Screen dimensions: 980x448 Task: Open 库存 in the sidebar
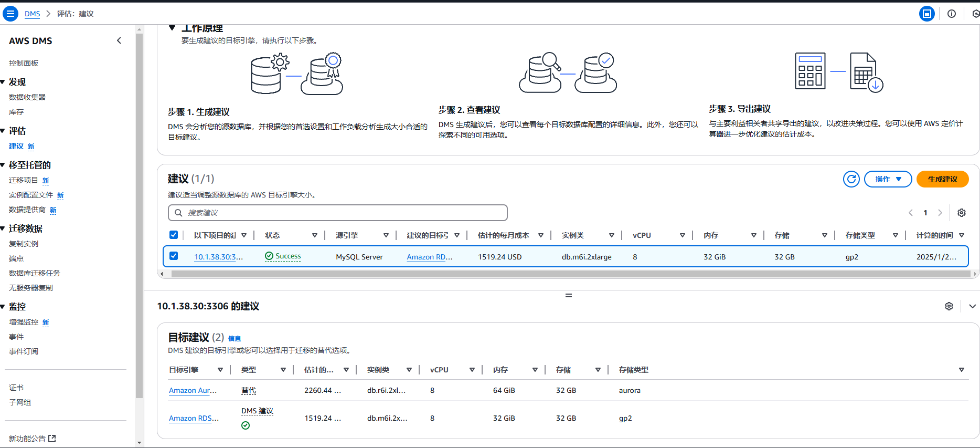point(16,112)
